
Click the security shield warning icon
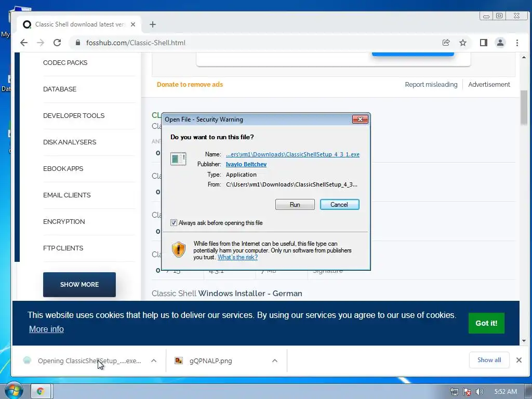pos(179,250)
